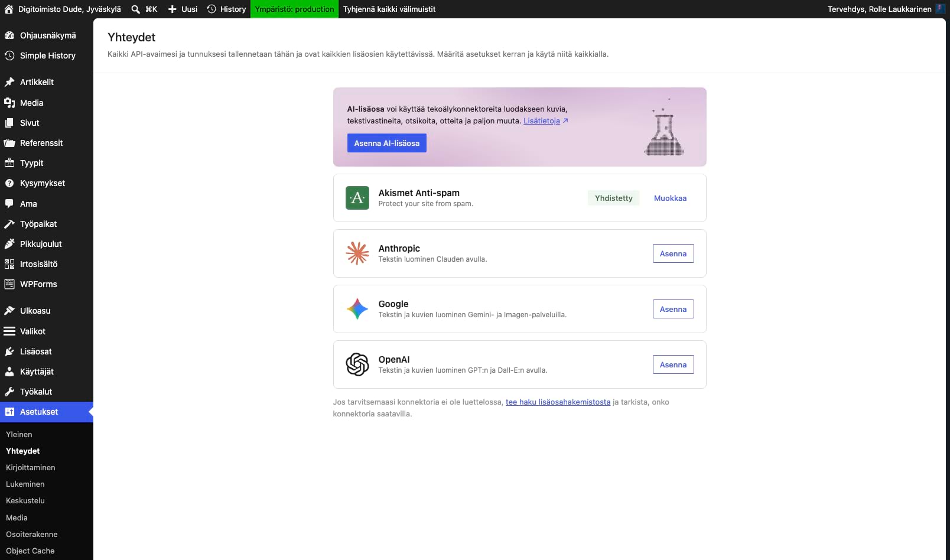Click the Lisäosat plug icon

[9, 351]
